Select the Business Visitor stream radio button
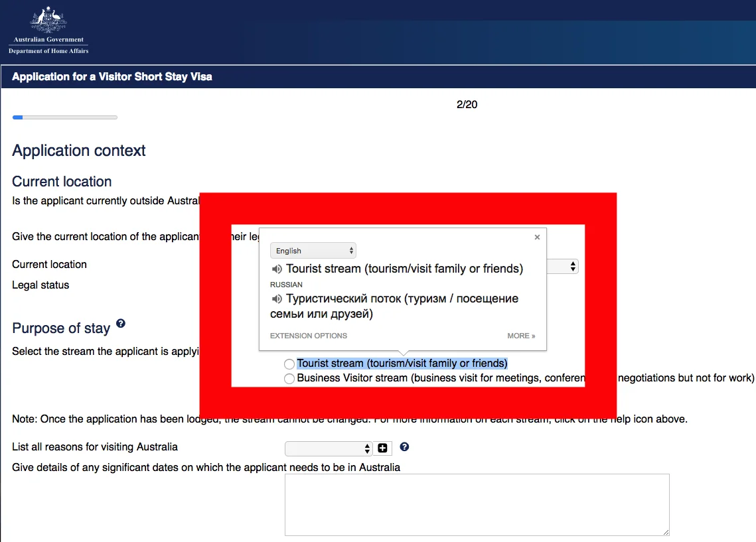756x542 pixels. click(289, 379)
